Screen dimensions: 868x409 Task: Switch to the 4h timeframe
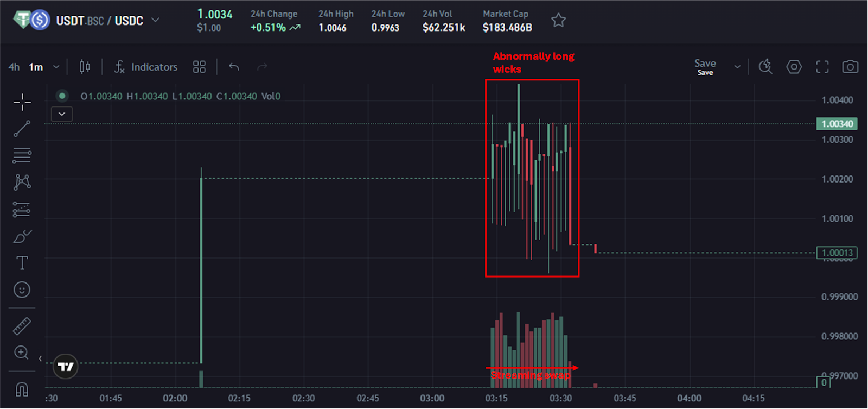[14, 67]
